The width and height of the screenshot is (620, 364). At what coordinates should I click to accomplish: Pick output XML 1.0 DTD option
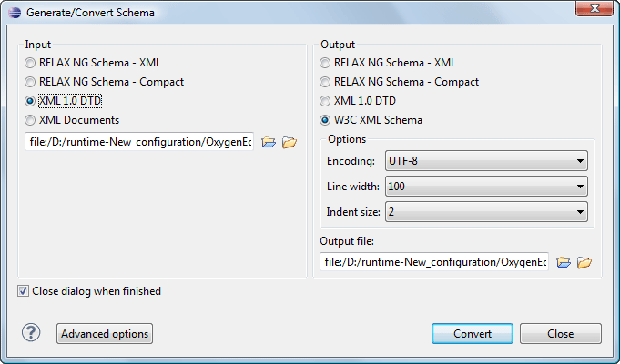[326, 100]
